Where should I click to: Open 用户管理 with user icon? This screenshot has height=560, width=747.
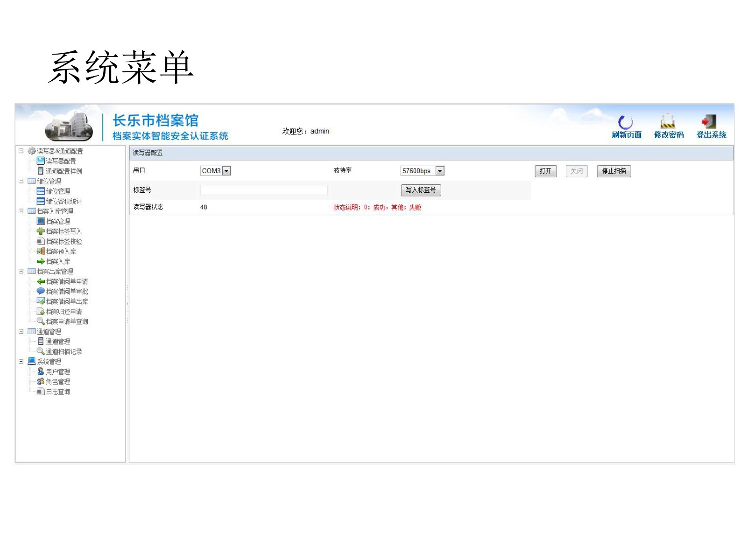coord(58,372)
